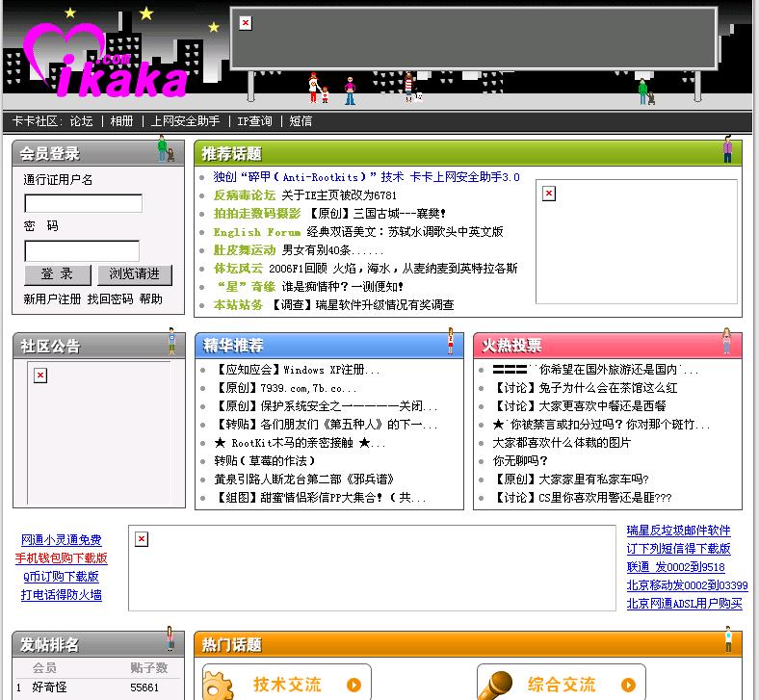Click the ikaka.com heart logo

tap(104, 61)
